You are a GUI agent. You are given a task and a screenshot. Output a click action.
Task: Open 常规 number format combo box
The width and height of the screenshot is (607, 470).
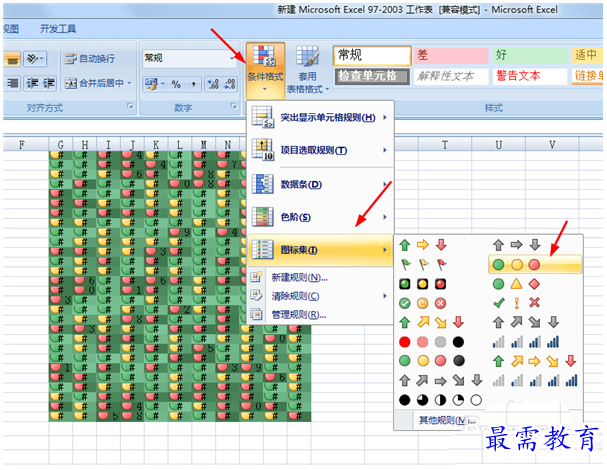(190, 58)
